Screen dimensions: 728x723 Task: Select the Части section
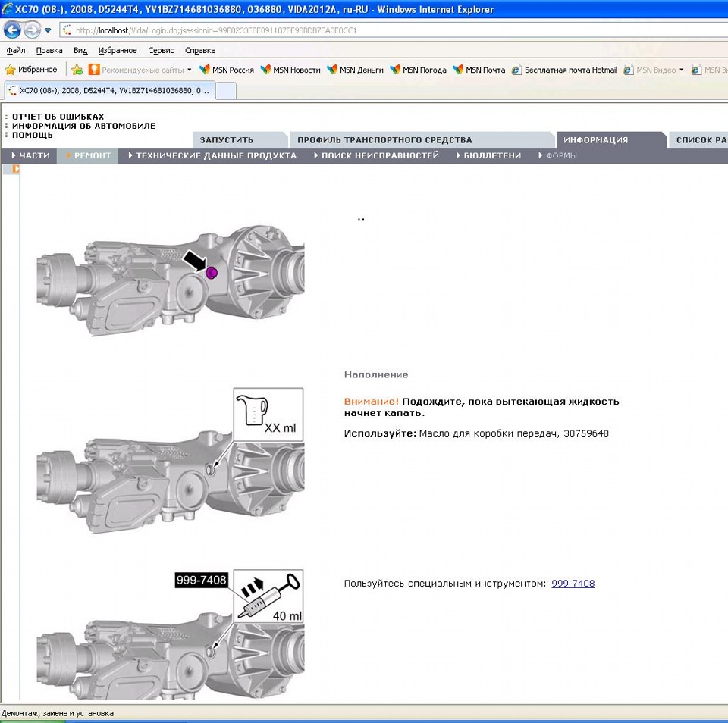[x=30, y=156]
